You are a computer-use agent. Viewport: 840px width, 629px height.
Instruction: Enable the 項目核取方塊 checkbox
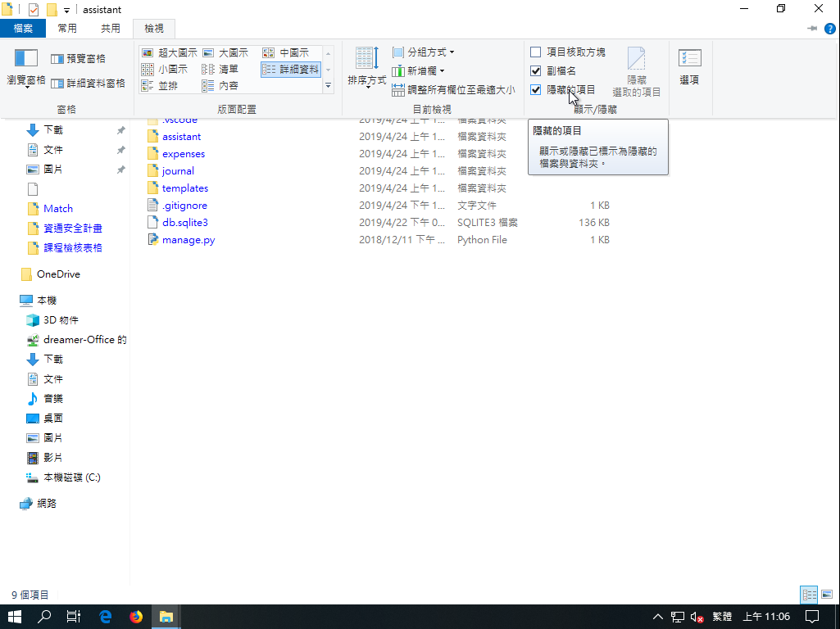click(536, 52)
